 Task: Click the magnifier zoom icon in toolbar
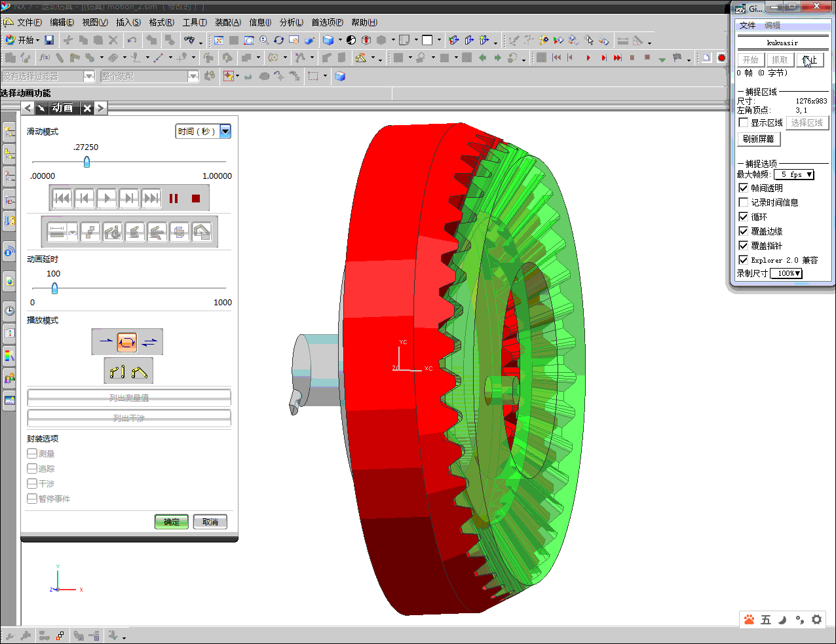tap(264, 40)
